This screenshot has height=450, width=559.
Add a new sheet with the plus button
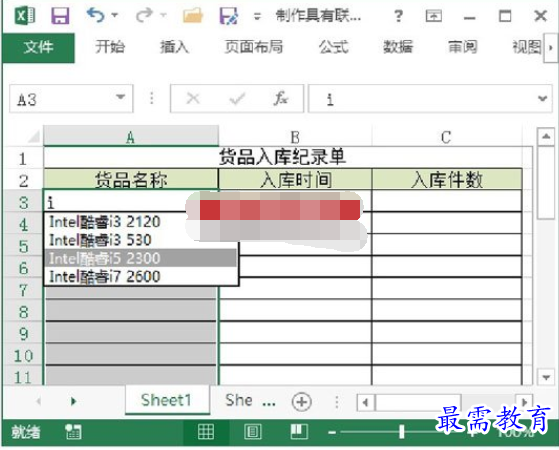tap(302, 402)
